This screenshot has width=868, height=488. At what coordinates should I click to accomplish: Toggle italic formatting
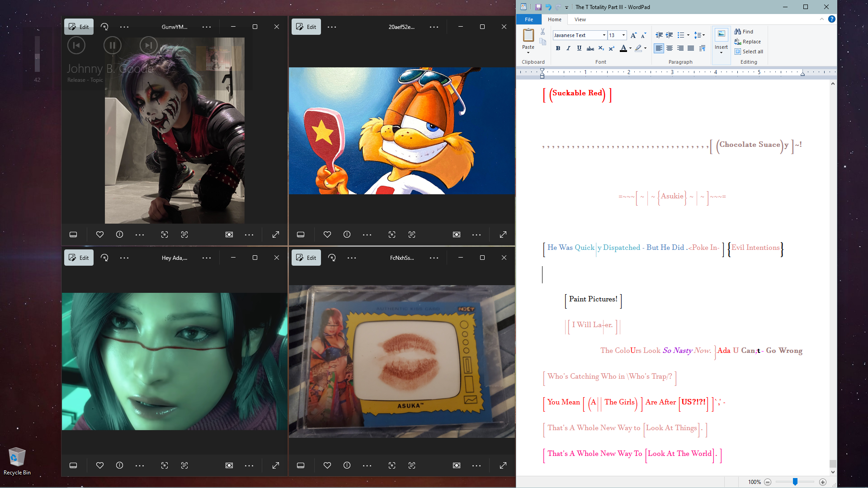click(568, 48)
